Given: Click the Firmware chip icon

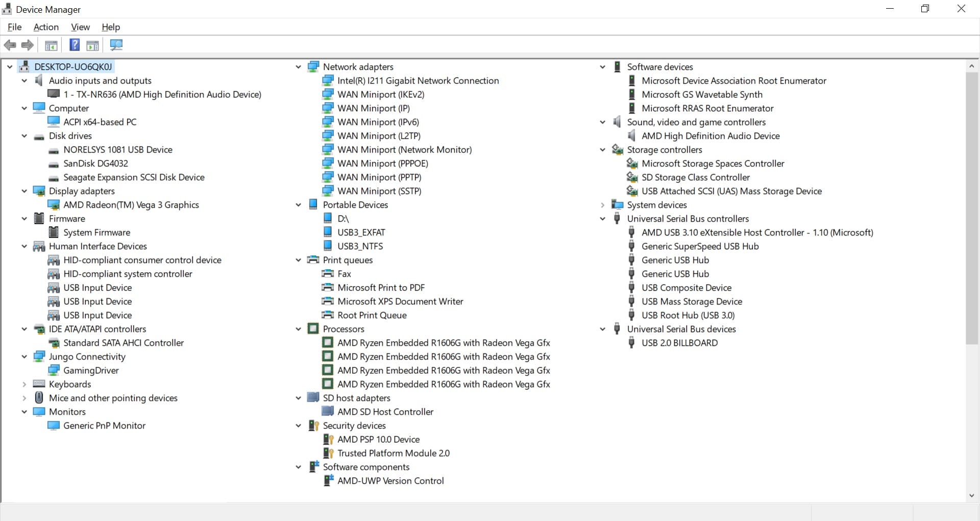Looking at the screenshot, I should pyautogui.click(x=39, y=218).
